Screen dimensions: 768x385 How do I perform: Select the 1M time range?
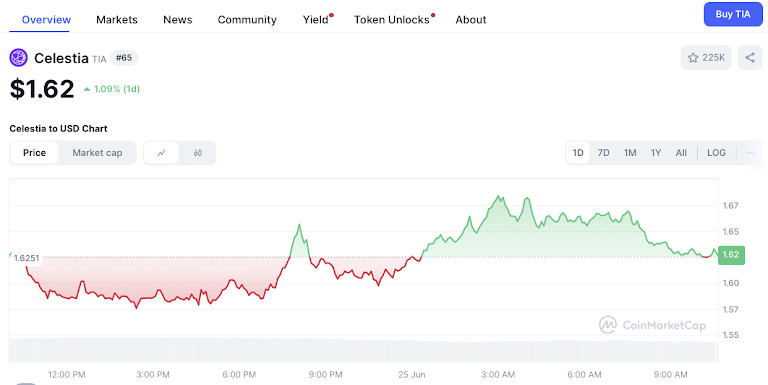tap(630, 153)
